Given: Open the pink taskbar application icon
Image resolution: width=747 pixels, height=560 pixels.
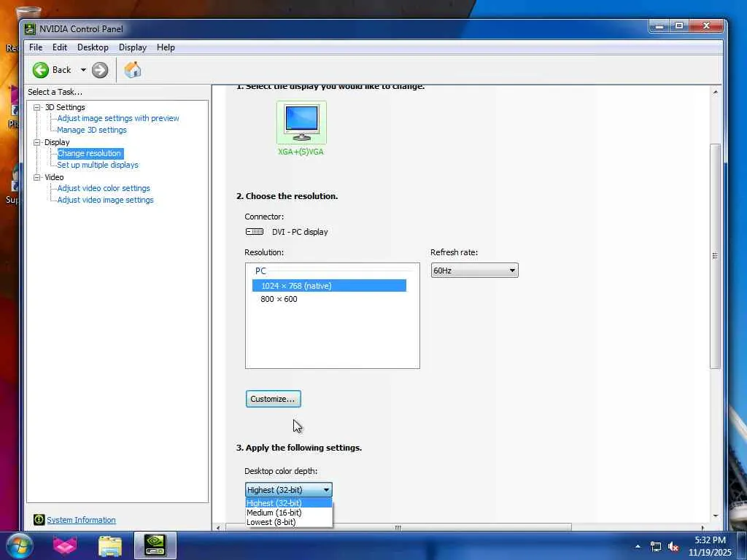Looking at the screenshot, I should [x=65, y=545].
